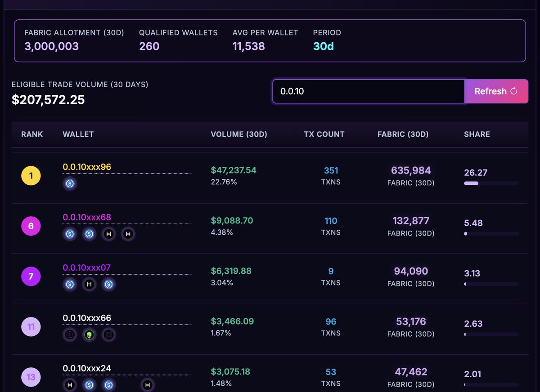Click the 351 transaction count
Viewport: 540px width, 392px height.
tap(331, 170)
